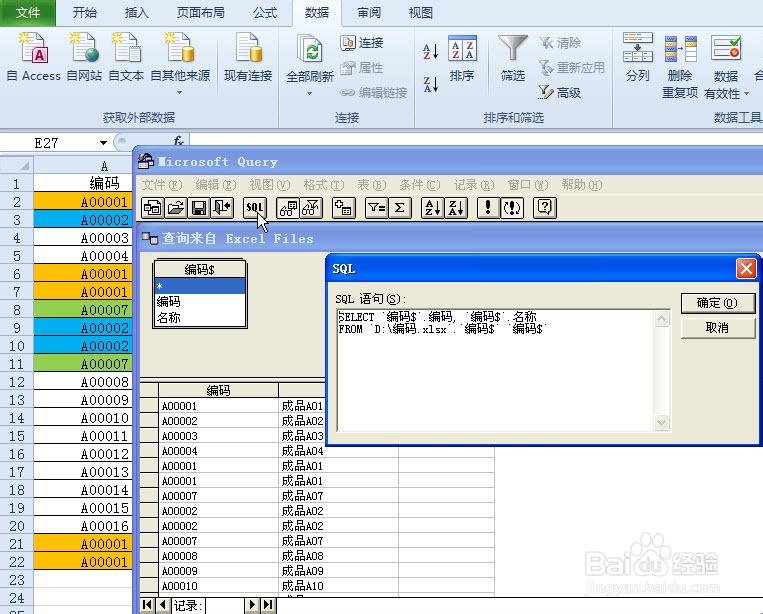Image resolution: width=763 pixels, height=614 pixels.
Task: Click 取消 in the SQL dialog
Action: click(x=717, y=328)
